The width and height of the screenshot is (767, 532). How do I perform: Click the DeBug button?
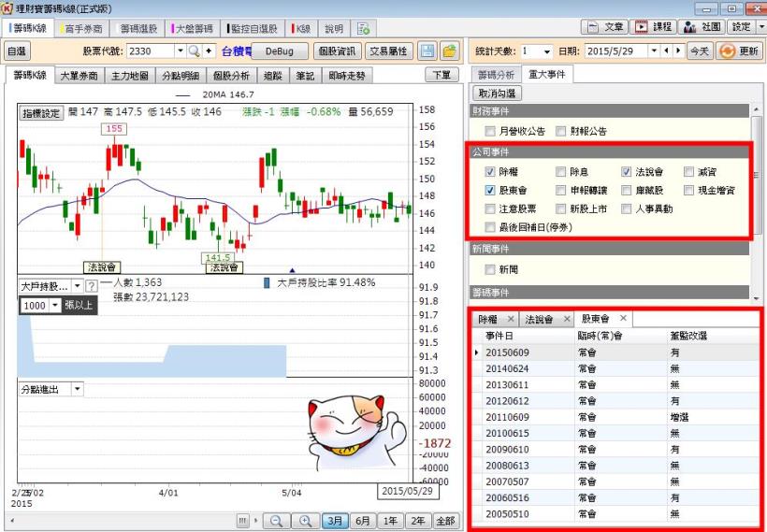pos(280,50)
